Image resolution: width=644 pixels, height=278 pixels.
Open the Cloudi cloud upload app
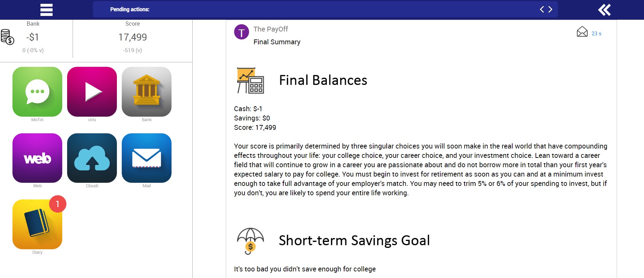tap(92, 158)
